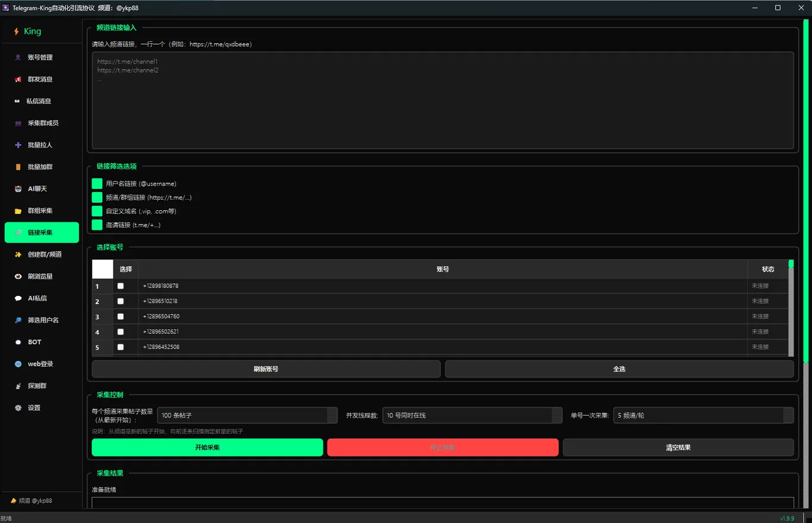Screen dimensions: 812x523
Task: Click the 就绪 status bar text
Action: click(6, 518)
